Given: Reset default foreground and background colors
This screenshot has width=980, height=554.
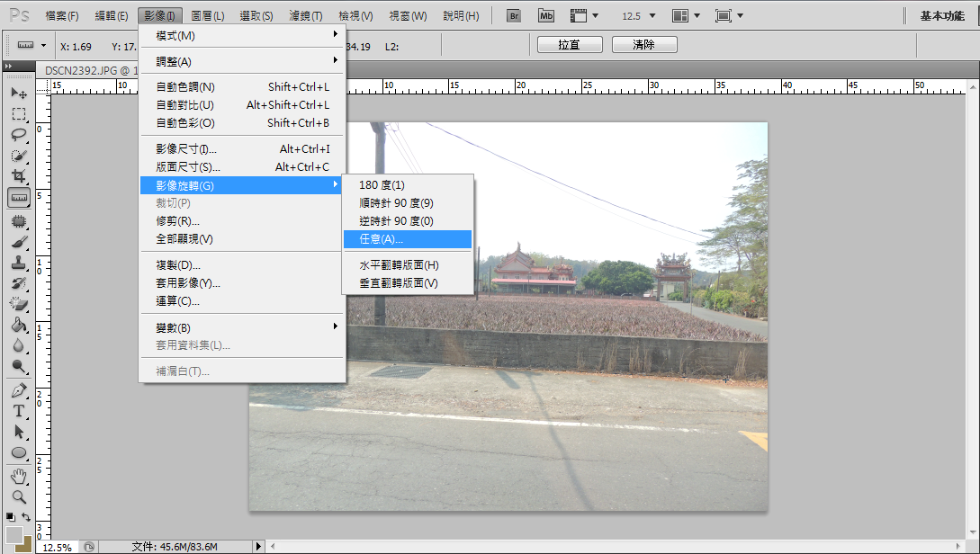Looking at the screenshot, I should coord(11,517).
